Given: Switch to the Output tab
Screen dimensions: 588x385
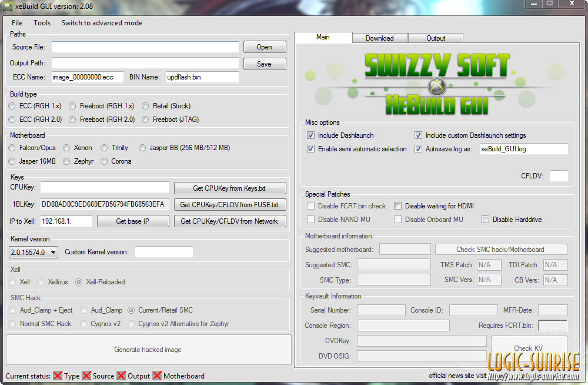Looking at the screenshot, I should tap(436, 38).
